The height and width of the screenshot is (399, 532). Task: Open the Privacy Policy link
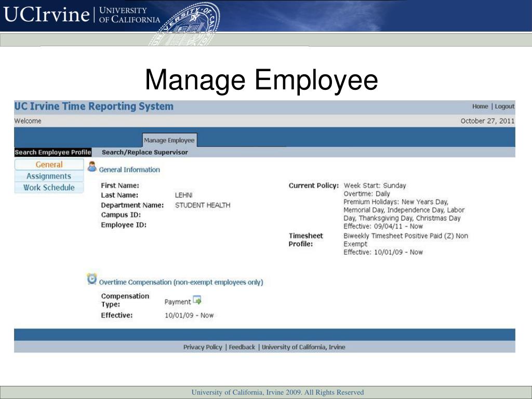[203, 347]
